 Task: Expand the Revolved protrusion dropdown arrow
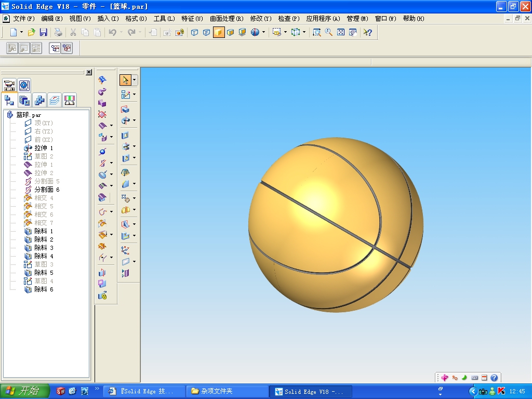pos(135,120)
